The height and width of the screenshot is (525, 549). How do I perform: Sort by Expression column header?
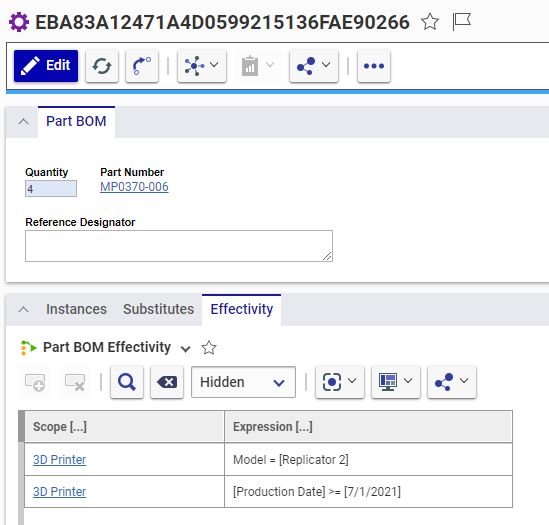tap(368, 427)
